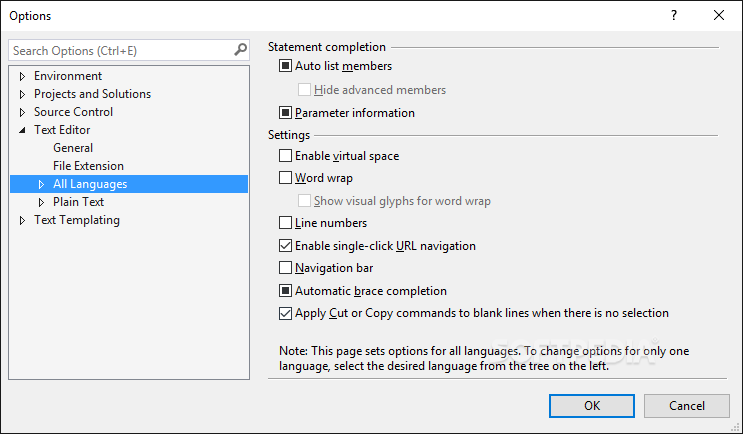743x434 pixels.
Task: Enable virtual space checkbox
Action: click(x=285, y=155)
